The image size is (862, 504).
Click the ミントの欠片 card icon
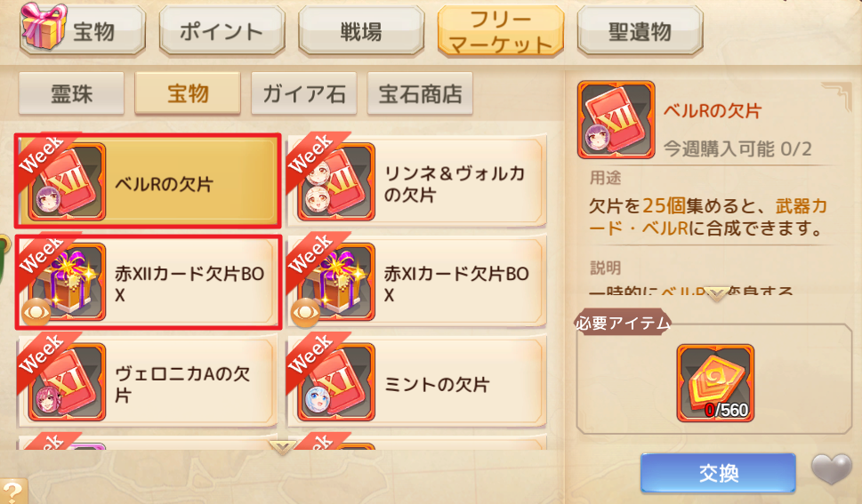[x=336, y=382]
